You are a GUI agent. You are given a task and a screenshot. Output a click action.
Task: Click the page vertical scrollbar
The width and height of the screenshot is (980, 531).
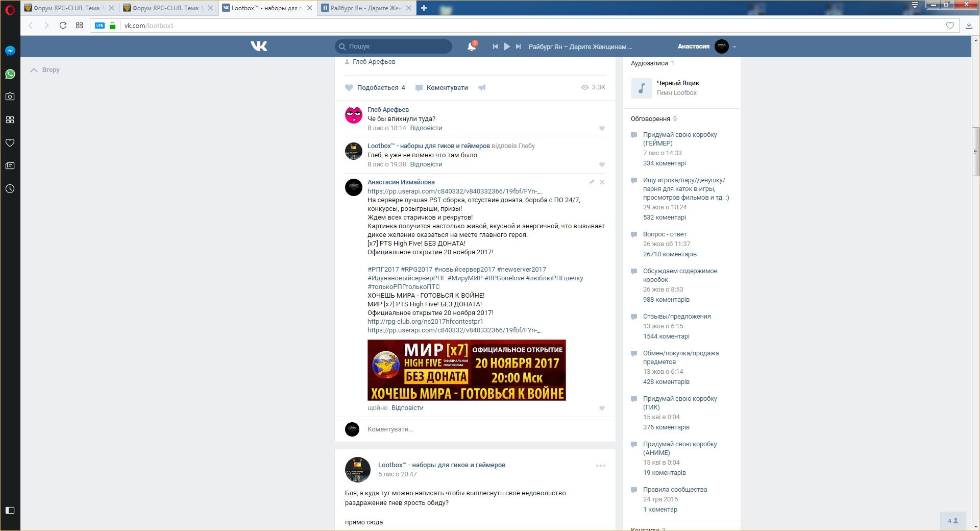tap(975, 151)
